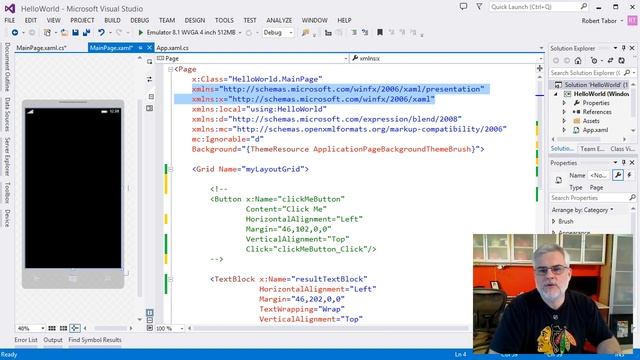Image resolution: width=640 pixels, height=360 pixels.
Task: Click the swap panes icon beside designer
Action: pyautogui.click(x=149, y=79)
